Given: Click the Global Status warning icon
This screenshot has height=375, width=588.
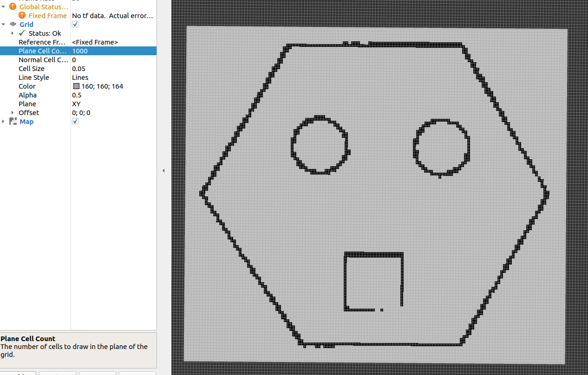Looking at the screenshot, I should pyautogui.click(x=13, y=6).
